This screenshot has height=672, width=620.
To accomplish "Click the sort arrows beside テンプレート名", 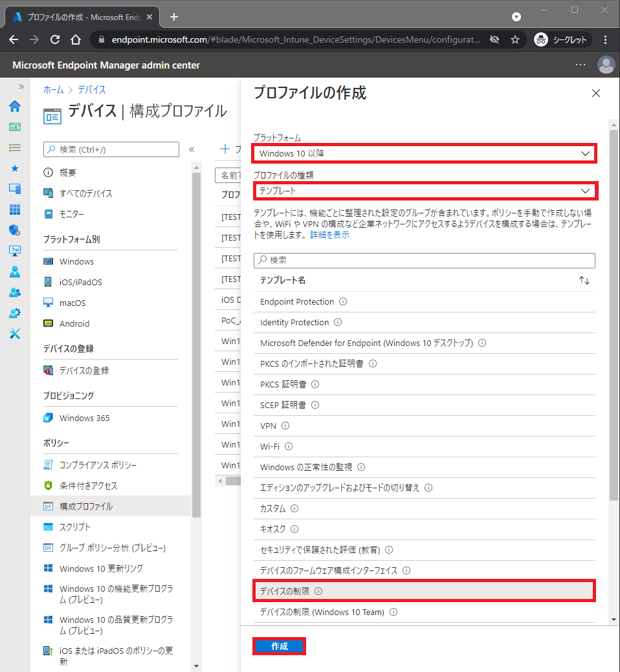I will [584, 280].
